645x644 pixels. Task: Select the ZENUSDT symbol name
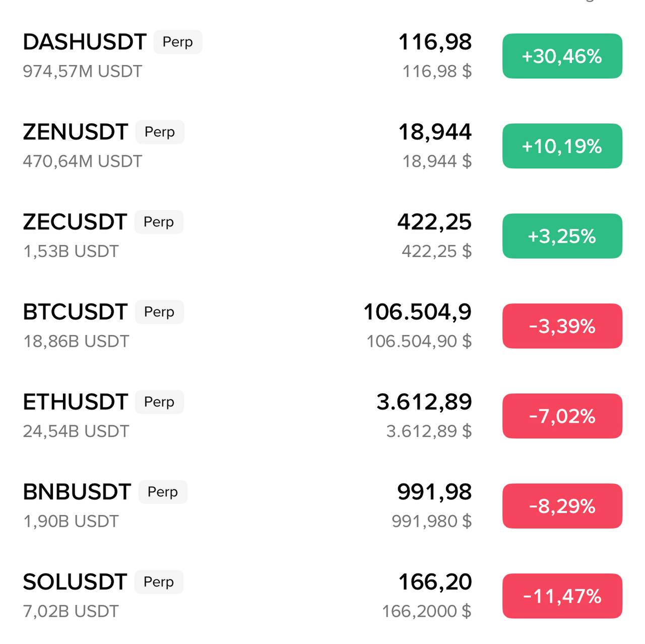click(76, 132)
